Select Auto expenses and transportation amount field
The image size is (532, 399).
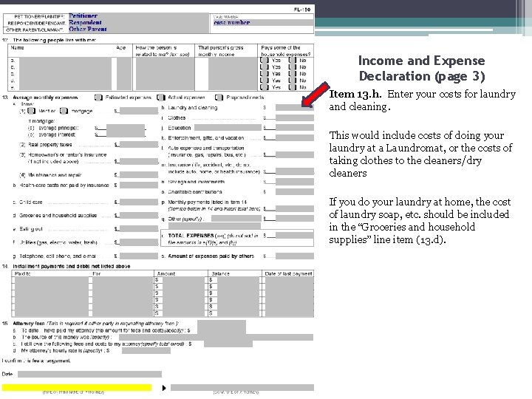(x=295, y=154)
